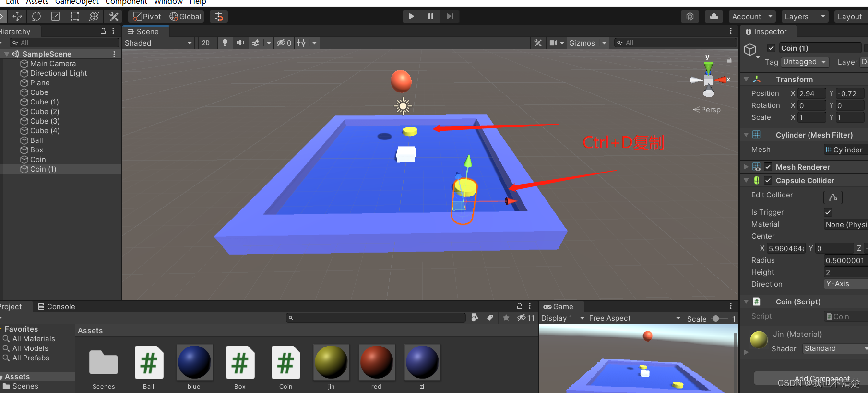Toggle hidden objects visibility in scene
868x393 pixels.
(x=284, y=43)
